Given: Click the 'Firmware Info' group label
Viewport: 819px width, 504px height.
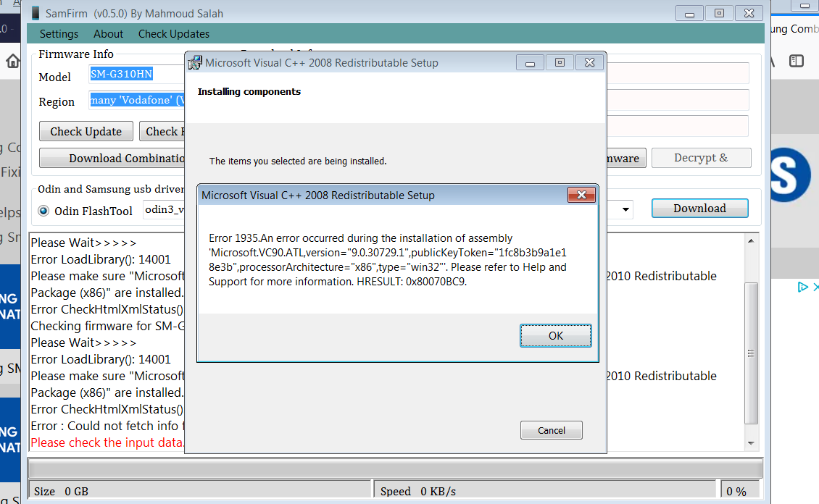Looking at the screenshot, I should click(75, 54).
